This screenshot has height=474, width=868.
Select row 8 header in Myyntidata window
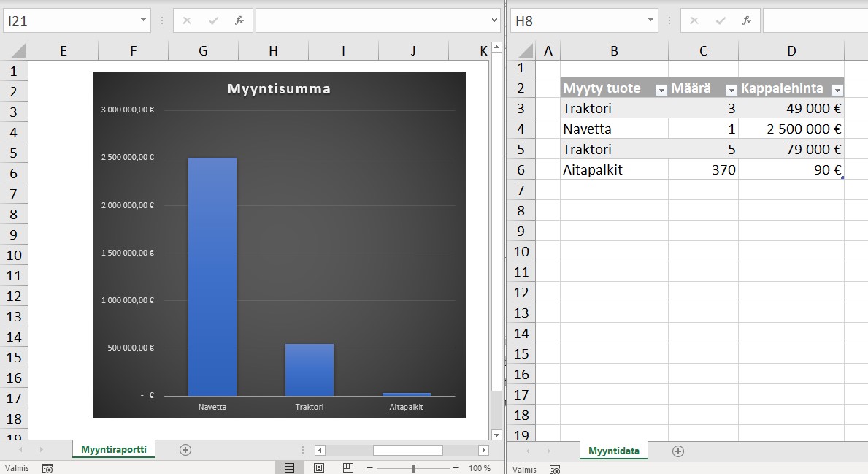pos(521,210)
